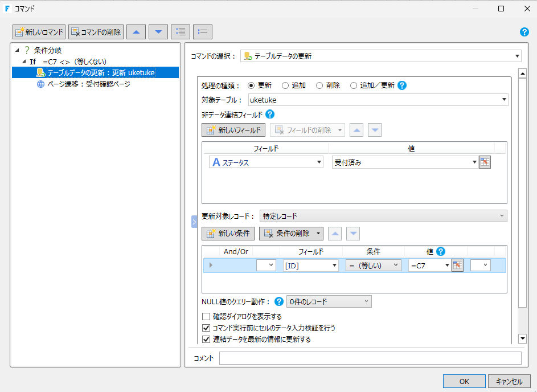Select the 追加 radio button

point(286,85)
